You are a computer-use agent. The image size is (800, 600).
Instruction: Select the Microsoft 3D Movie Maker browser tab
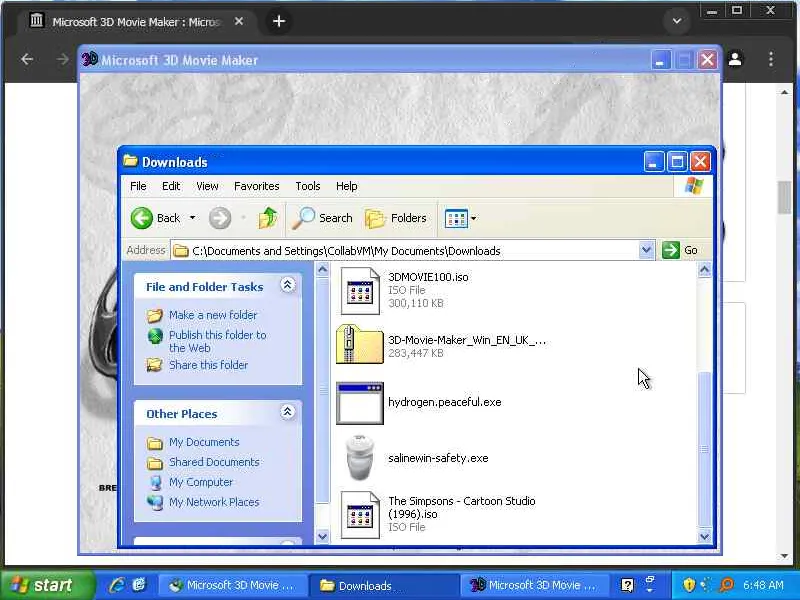pyautogui.click(x=136, y=21)
